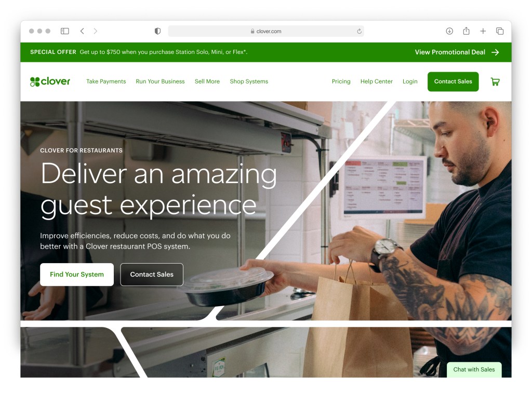Click the Share icon in the toolbar
Screen dimensions: 532x398
coord(466,31)
